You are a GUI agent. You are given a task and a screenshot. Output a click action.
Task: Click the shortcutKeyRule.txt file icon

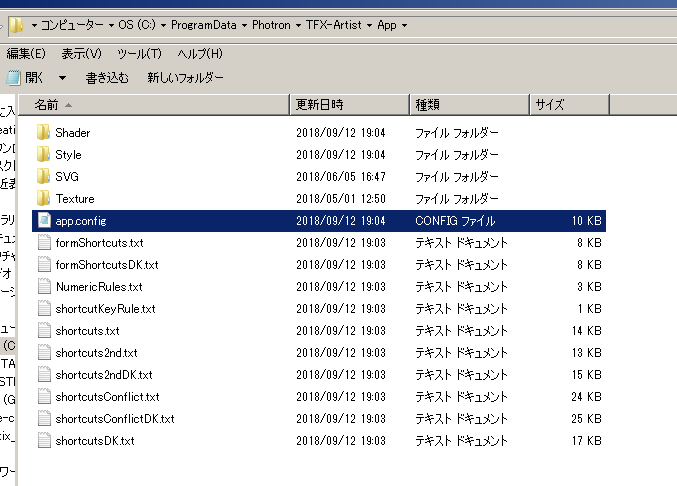(x=44, y=309)
